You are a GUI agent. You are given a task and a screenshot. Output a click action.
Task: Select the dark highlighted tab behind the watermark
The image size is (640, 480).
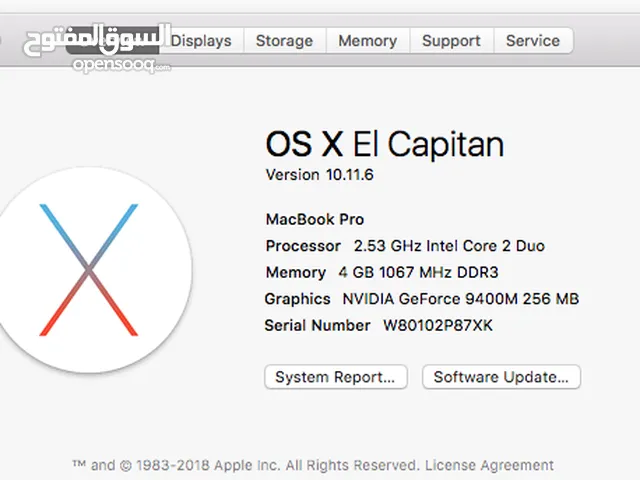[x=112, y=40]
